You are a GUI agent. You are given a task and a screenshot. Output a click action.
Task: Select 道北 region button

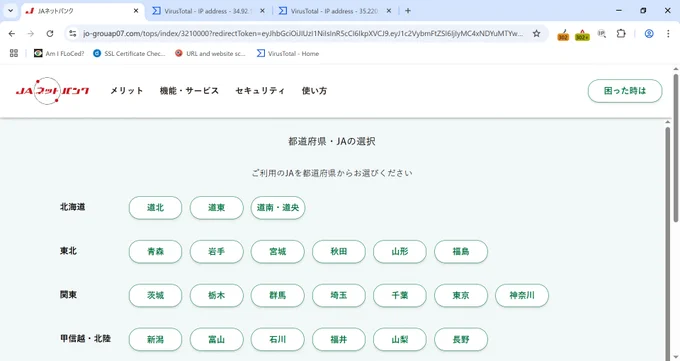[155, 207]
